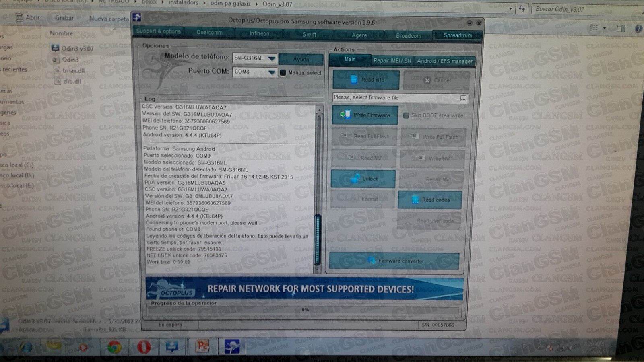Click the Read Full Flash icon
The height and width of the screenshot is (362, 644).
click(345, 136)
